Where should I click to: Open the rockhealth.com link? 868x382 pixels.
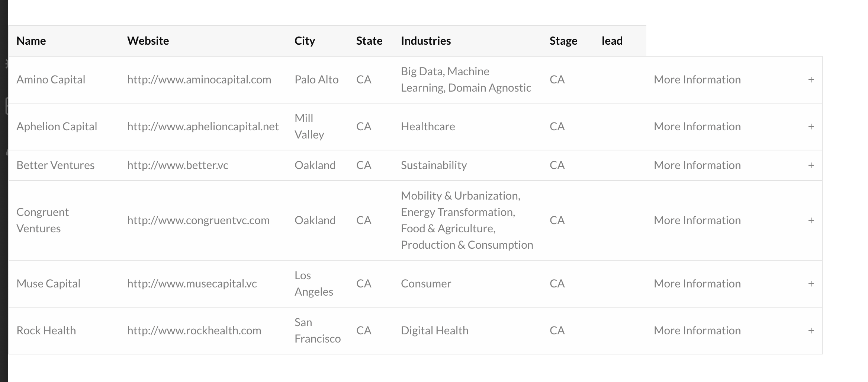coord(194,331)
